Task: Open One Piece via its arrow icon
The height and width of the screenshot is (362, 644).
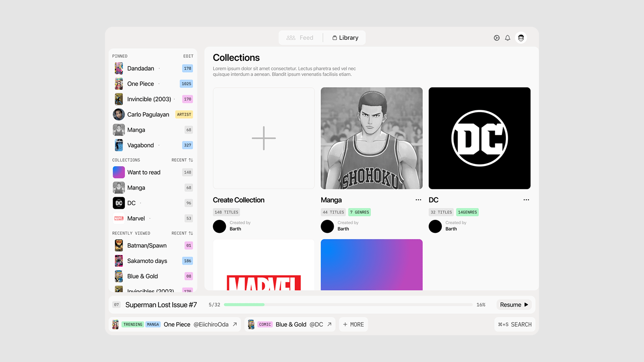Action: pos(235,324)
